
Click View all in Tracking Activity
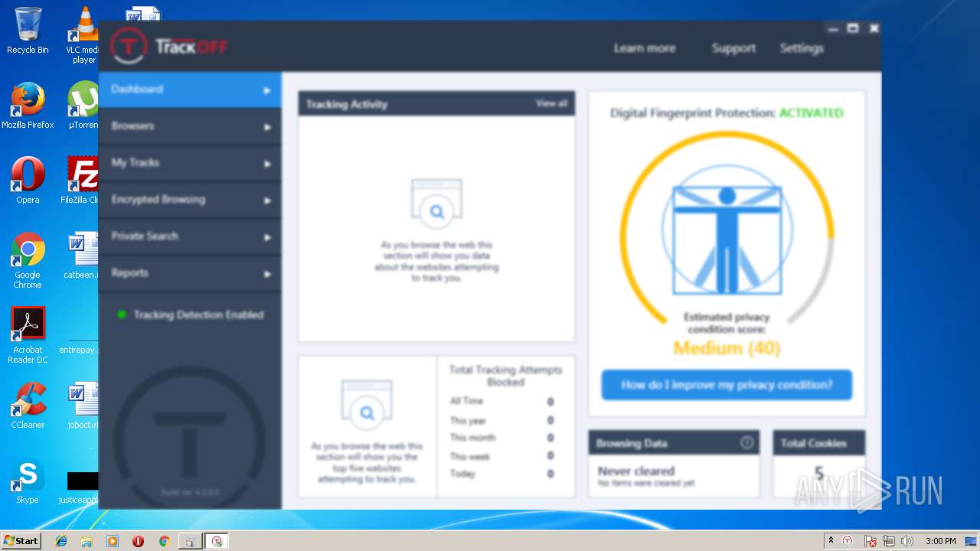(551, 103)
